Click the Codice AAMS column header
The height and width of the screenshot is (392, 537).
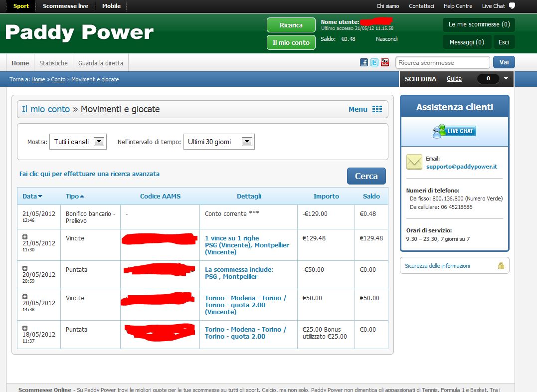[x=160, y=196]
